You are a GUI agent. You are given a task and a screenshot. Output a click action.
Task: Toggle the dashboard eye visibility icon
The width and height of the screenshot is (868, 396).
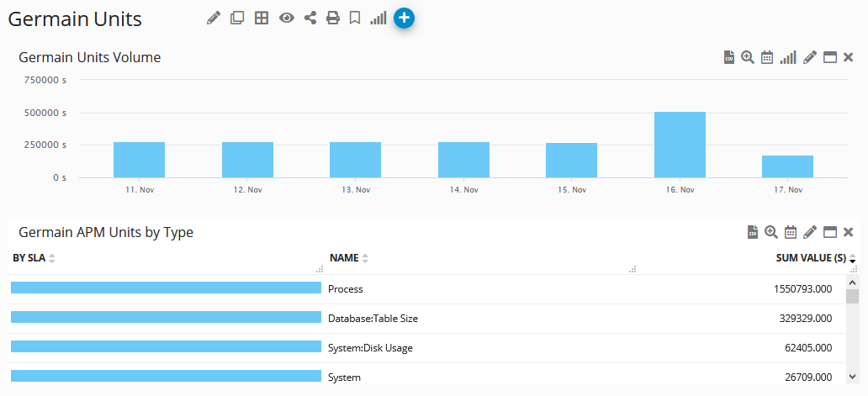tap(287, 18)
